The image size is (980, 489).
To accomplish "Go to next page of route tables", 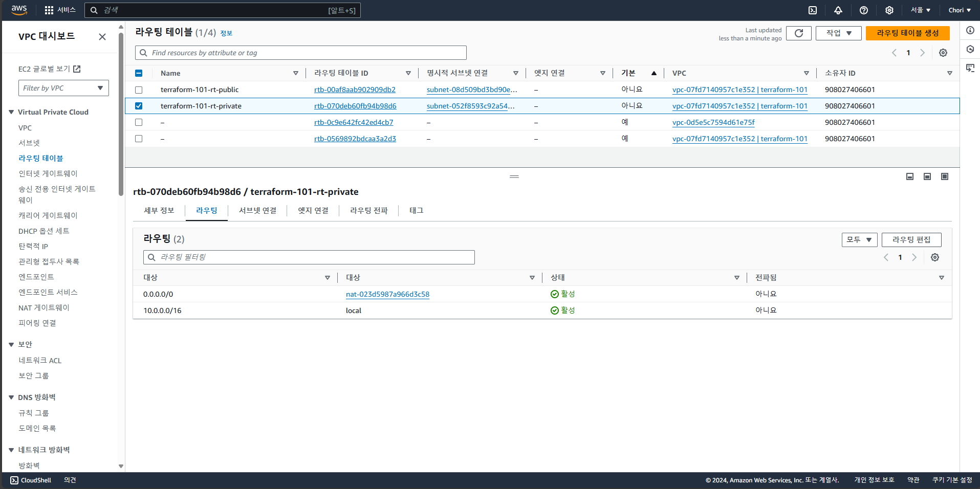I will [923, 53].
